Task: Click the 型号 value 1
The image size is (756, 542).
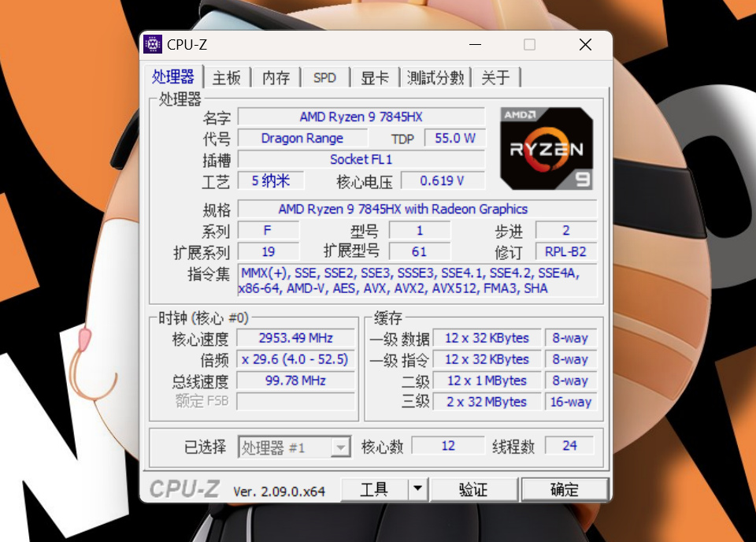Action: [420, 231]
